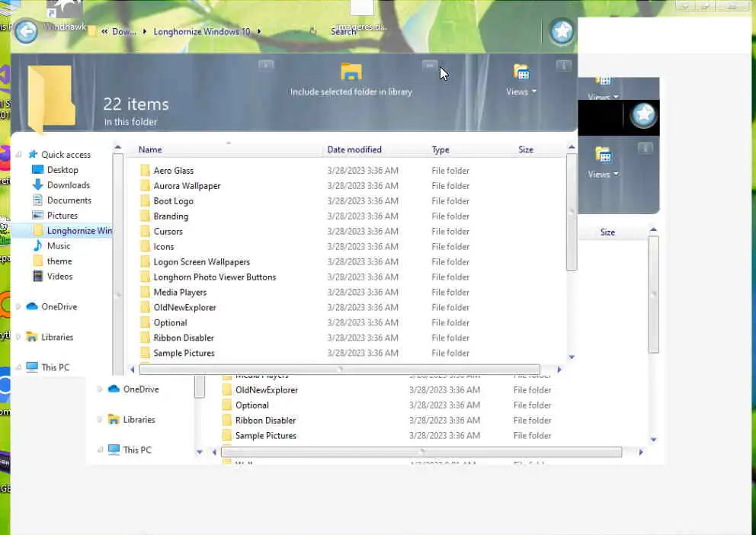Image resolution: width=756 pixels, height=535 pixels.
Task: Select OldNewExplorer folder in the back window
Action: (266, 390)
